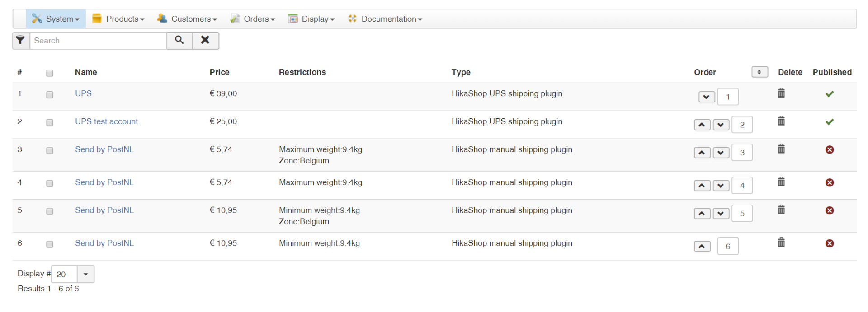The height and width of the screenshot is (312, 868).
Task: Click into the Search field
Action: tap(98, 41)
